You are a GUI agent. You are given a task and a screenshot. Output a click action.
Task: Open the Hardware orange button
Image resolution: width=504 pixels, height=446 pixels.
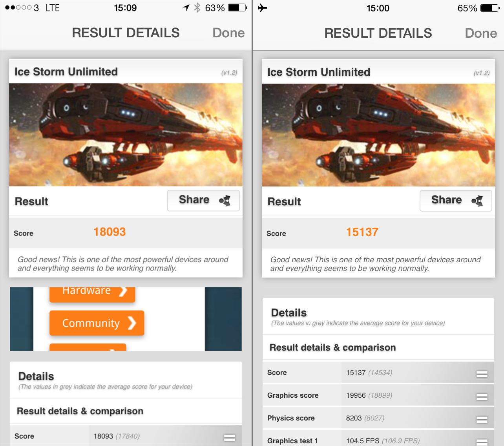point(92,294)
